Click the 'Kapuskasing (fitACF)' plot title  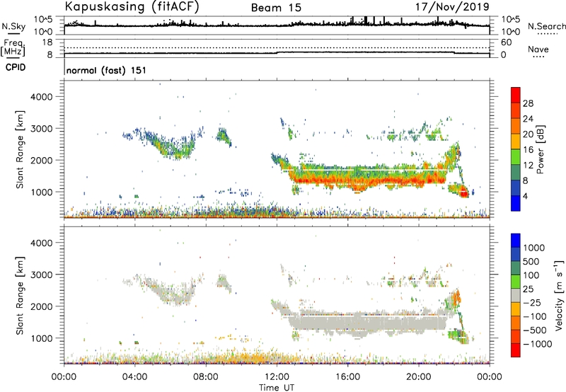pyautogui.click(x=132, y=7)
